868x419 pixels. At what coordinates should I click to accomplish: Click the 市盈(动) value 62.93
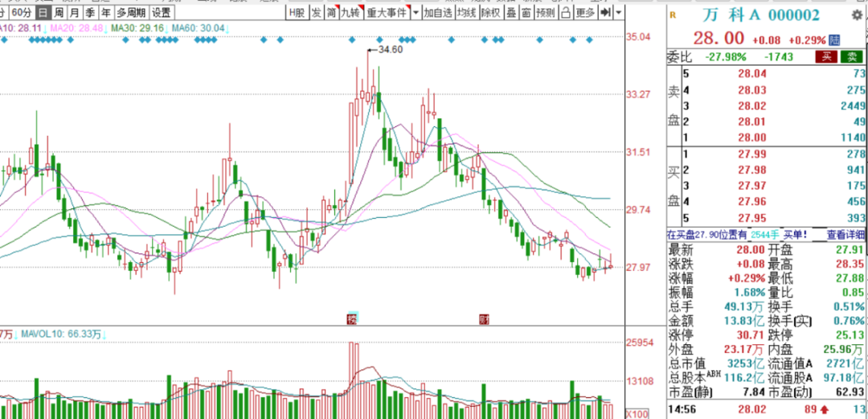(x=850, y=392)
